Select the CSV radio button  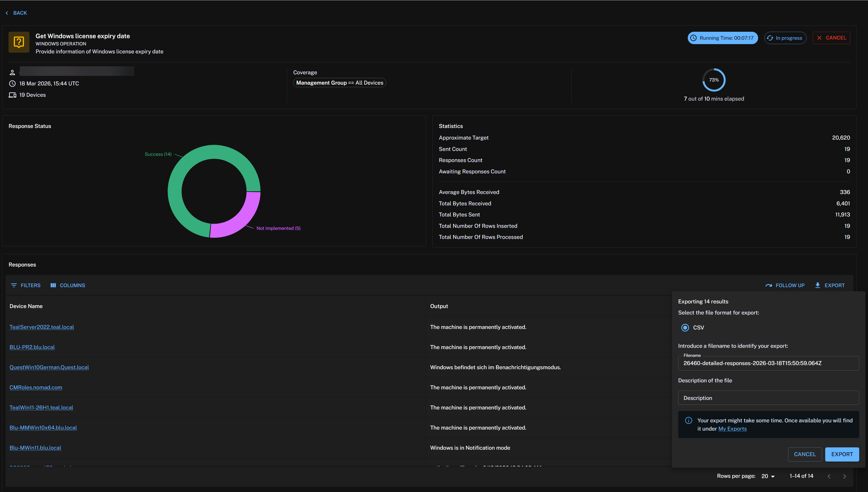(685, 328)
